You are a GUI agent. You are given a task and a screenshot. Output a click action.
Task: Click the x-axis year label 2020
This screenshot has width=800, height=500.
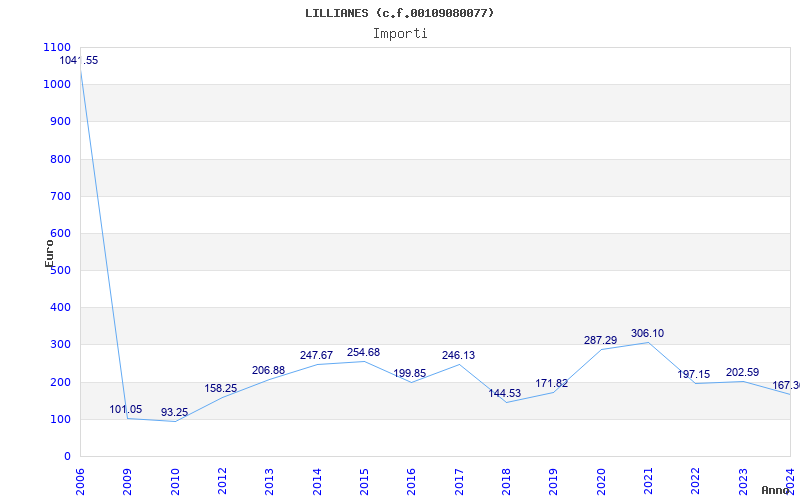(601, 482)
